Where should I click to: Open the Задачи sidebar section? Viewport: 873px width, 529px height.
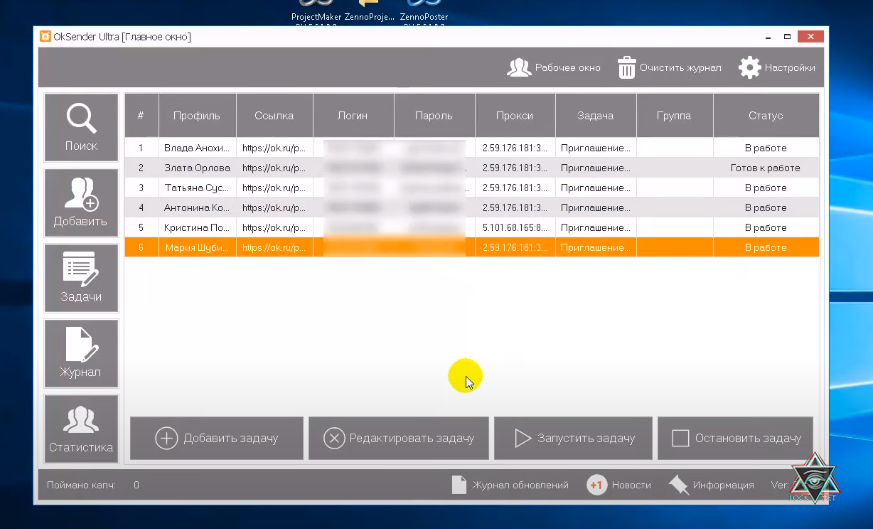[x=81, y=277]
